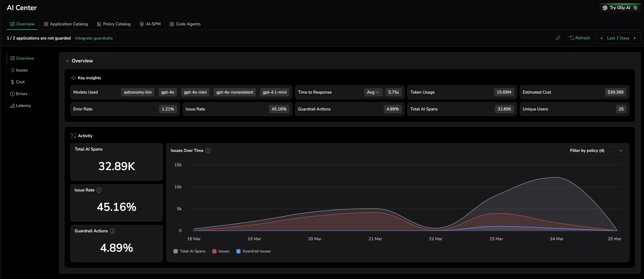Collapse the Overview section chevron
The image size is (644, 279).
click(67, 61)
